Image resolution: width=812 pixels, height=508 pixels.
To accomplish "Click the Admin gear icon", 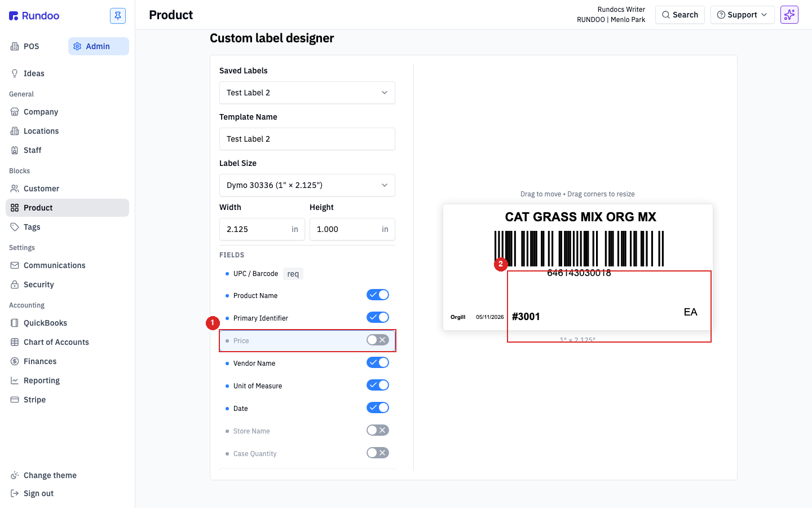I will click(77, 46).
